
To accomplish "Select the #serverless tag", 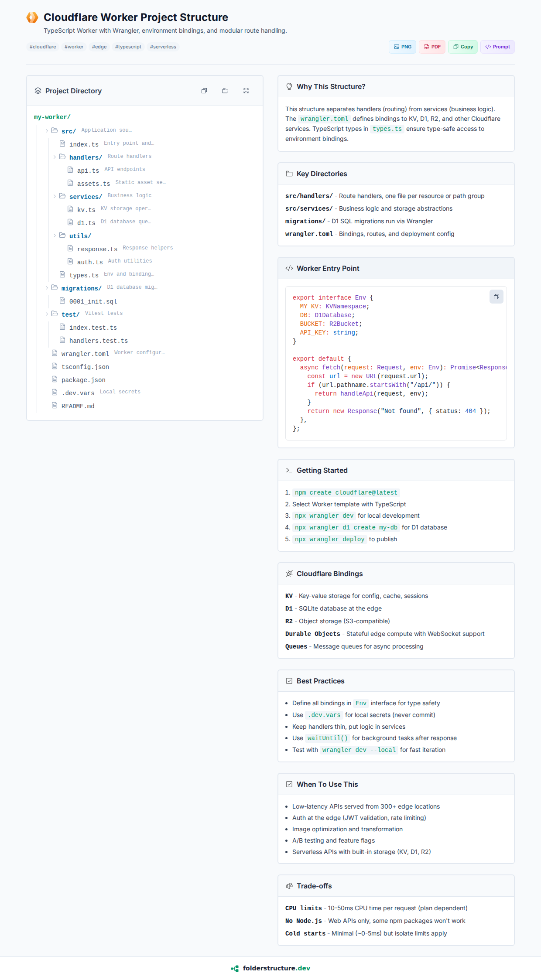I will click(x=163, y=47).
